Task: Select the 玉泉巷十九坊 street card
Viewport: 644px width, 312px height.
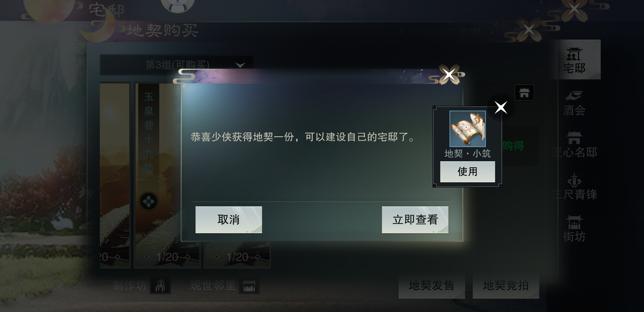Action: coord(167,175)
